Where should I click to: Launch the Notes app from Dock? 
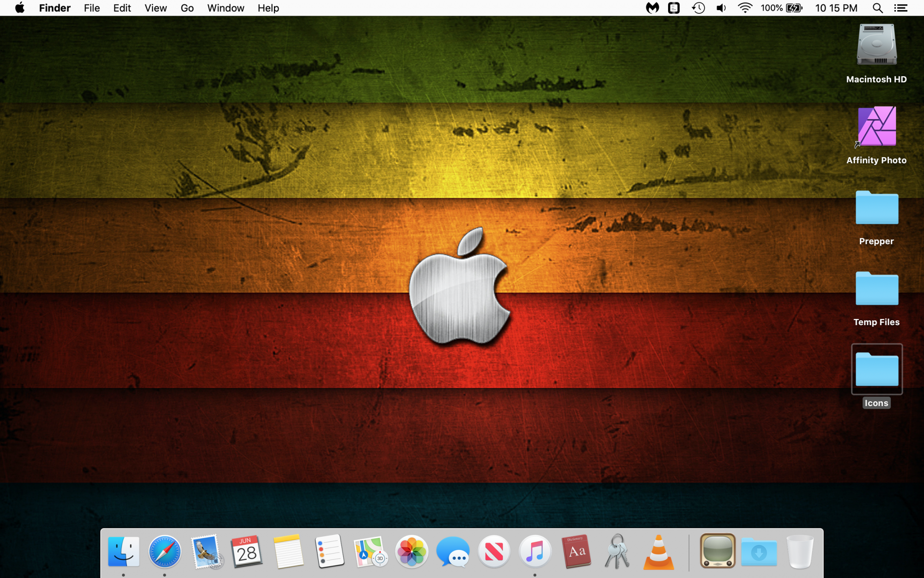coord(288,552)
